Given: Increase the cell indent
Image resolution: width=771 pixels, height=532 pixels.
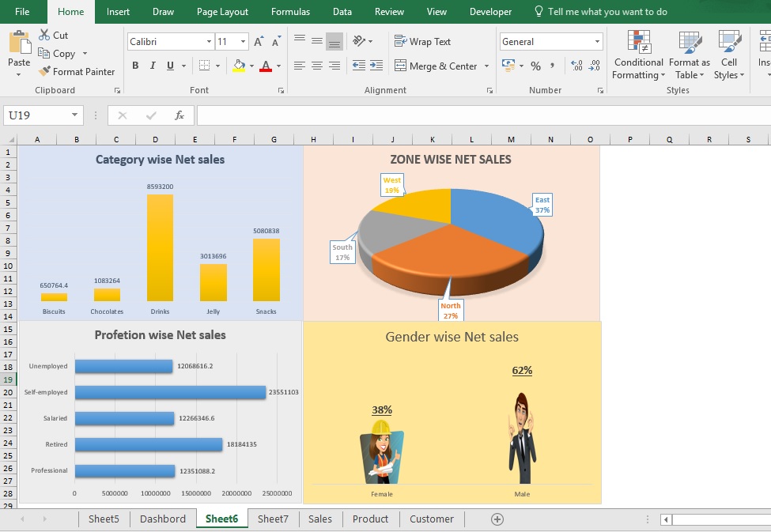Looking at the screenshot, I should tap(376, 66).
